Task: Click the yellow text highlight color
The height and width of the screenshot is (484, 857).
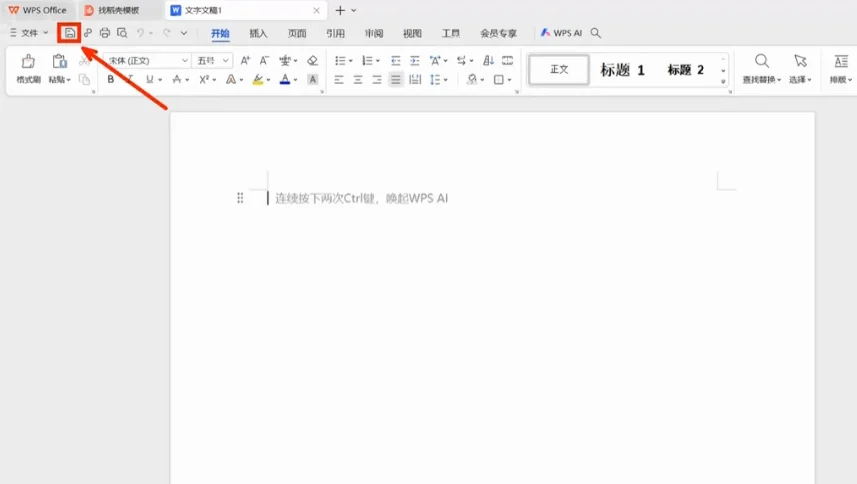Action: (257, 80)
